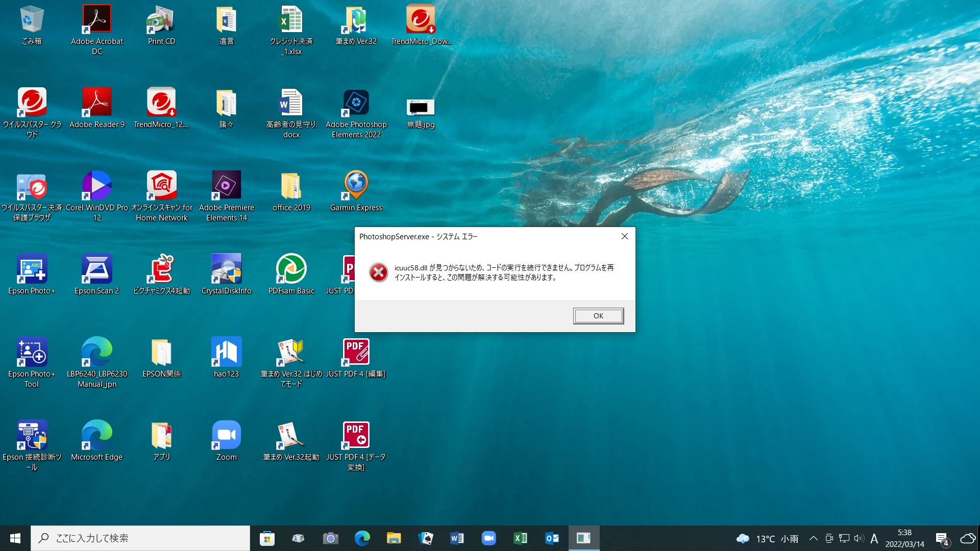The width and height of the screenshot is (980, 551).
Task: Open the notification center with 4 alerts
Action: tap(942, 539)
